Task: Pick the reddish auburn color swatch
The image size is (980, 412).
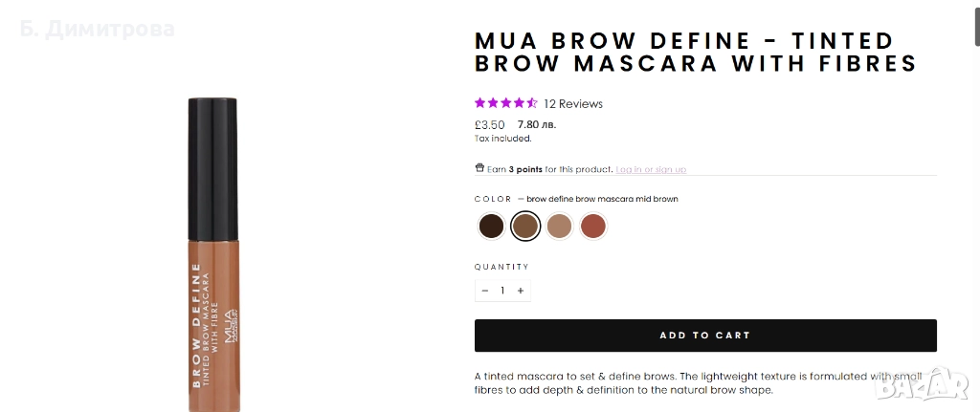Action: tap(593, 226)
